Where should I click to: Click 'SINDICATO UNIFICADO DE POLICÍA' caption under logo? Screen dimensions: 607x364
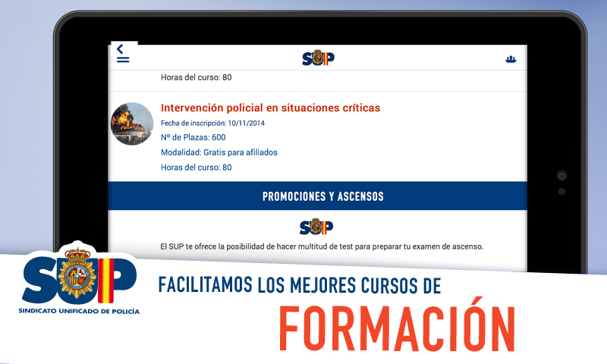79,311
